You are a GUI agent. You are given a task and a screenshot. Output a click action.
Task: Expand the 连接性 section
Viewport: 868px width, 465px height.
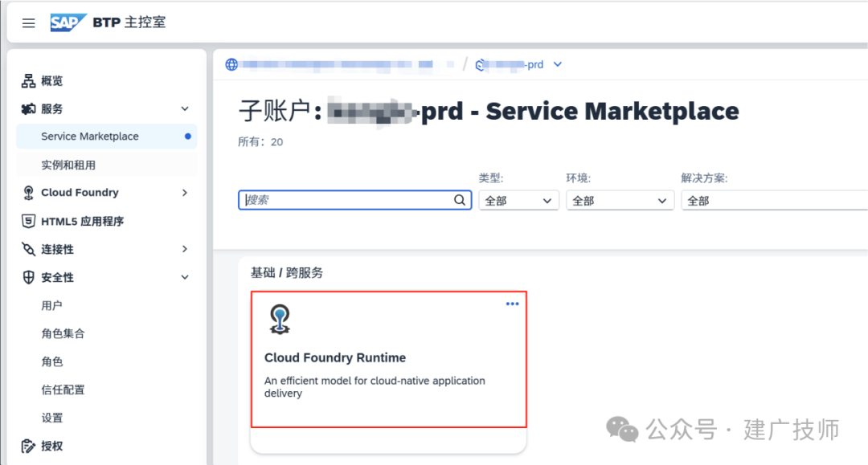click(x=185, y=249)
